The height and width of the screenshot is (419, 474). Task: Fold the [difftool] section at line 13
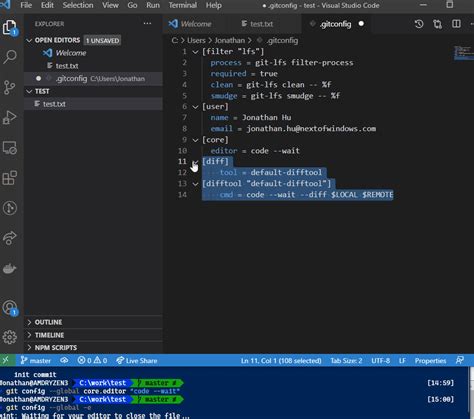tap(195, 184)
